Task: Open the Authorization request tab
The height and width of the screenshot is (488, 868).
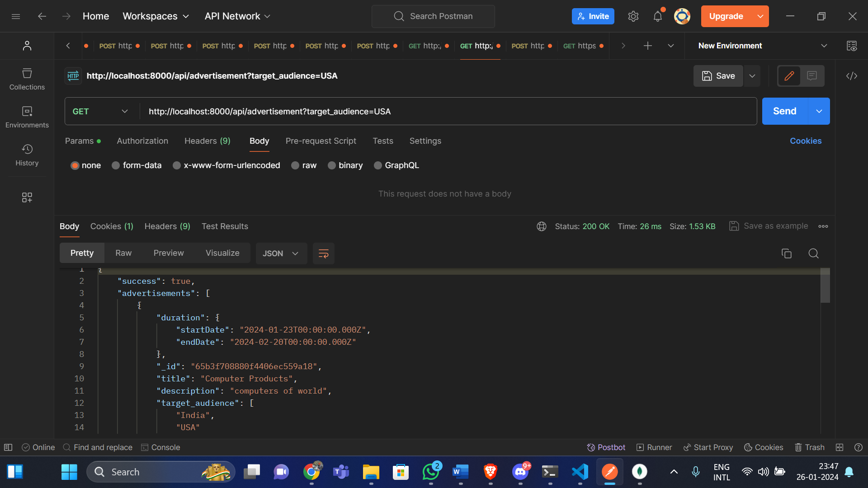Action: (x=142, y=141)
